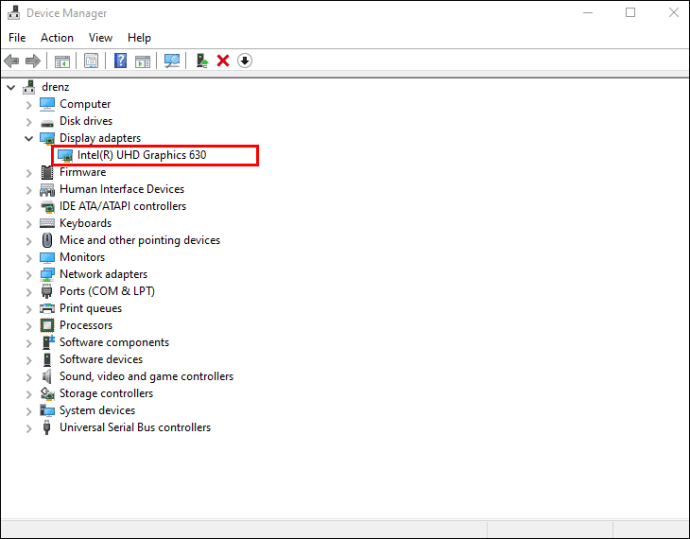The image size is (690, 539).
Task: Click the Display adapters category icon
Action: pos(47,139)
